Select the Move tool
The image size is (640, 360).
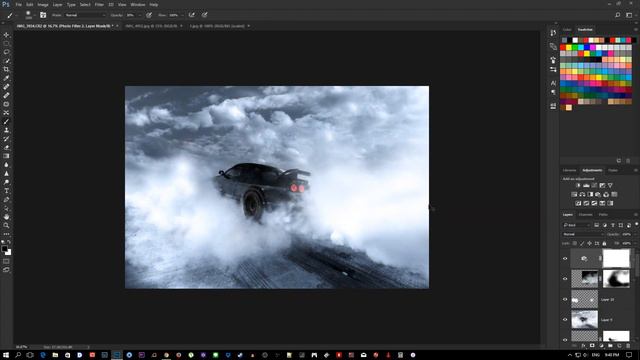click(x=7, y=35)
